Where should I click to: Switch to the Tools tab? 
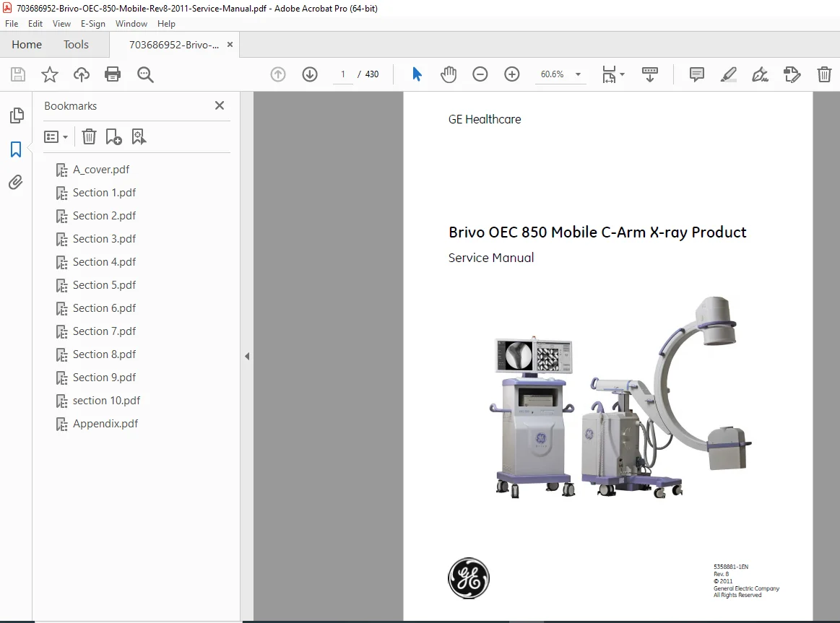coord(76,45)
